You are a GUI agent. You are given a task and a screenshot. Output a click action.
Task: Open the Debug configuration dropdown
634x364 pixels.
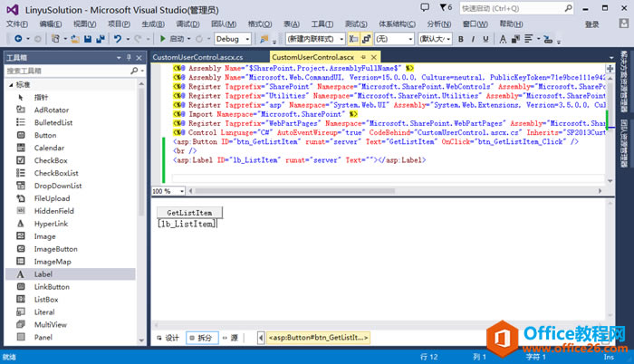[234, 39]
